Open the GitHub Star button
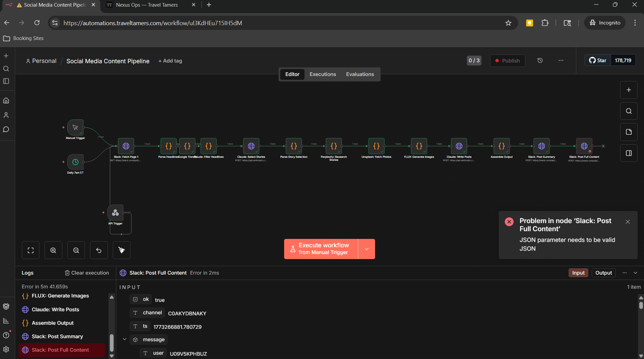 click(598, 60)
